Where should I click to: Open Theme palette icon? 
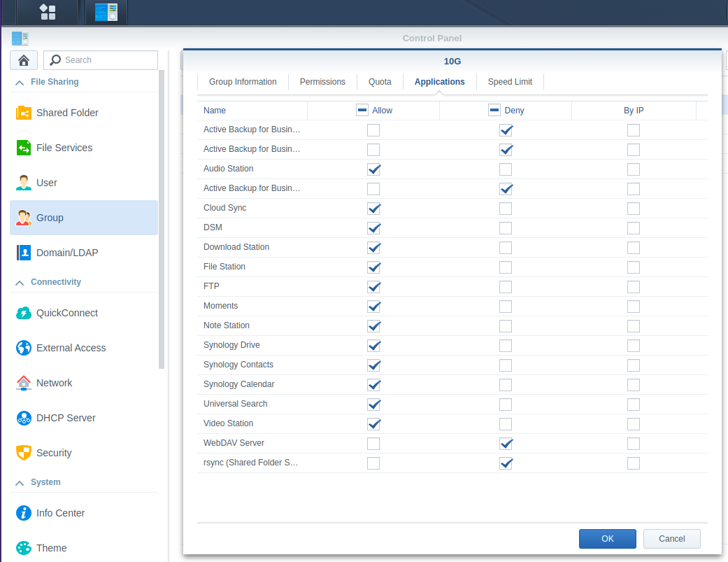[24, 548]
